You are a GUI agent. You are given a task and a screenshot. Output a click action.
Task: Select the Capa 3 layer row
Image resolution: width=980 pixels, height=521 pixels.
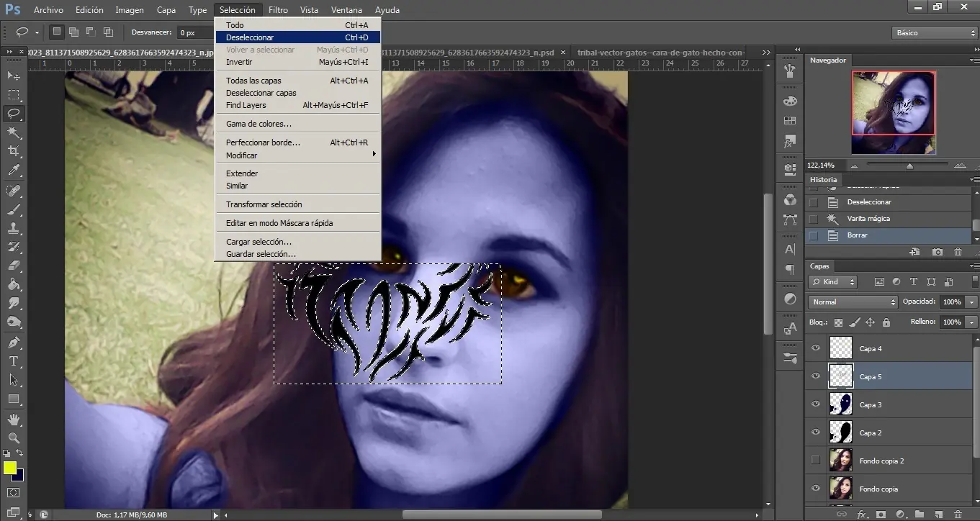(889, 404)
